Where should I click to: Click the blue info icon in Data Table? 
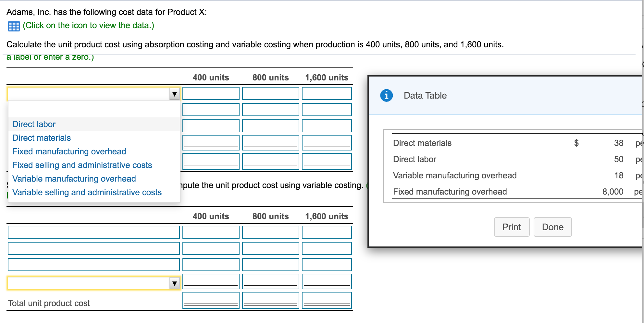point(386,95)
